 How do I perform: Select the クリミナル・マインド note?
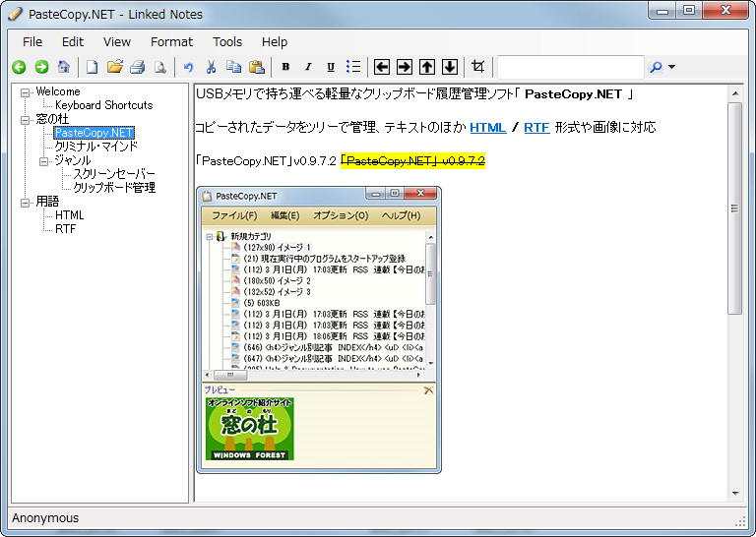click(x=95, y=146)
